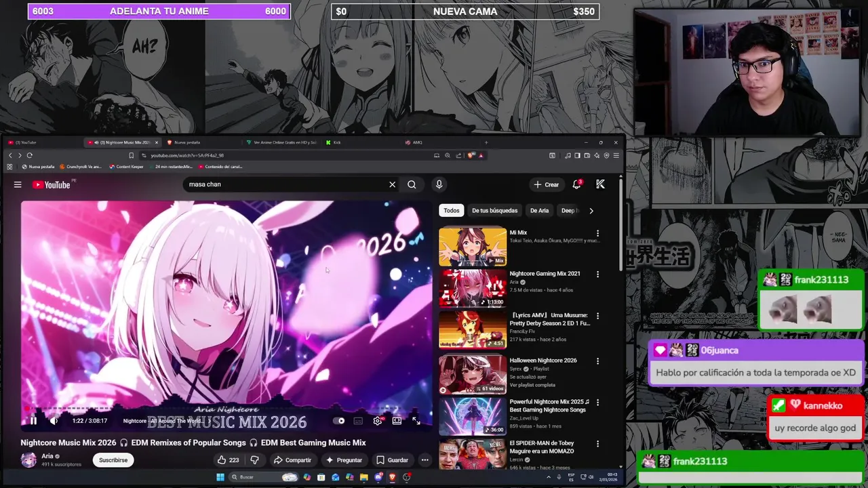868x488 pixels.
Task: Switch to the 'AMQ' browser tab
Action: coord(439,142)
